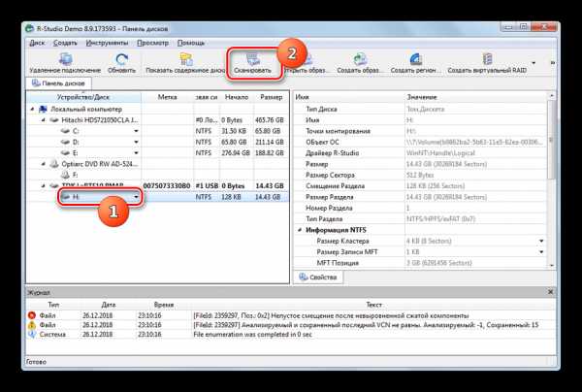
Task: Click the Дата log column header
Action: point(108,305)
